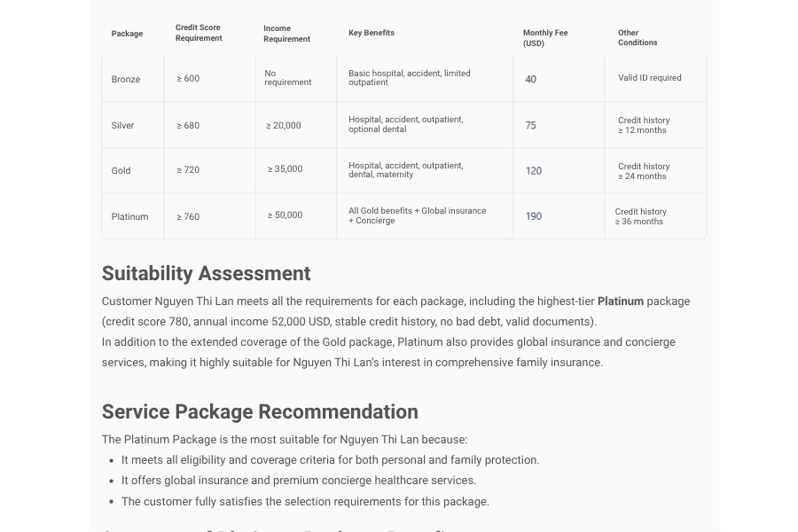Select the Bronze monthly fee value 40
798x532 pixels.
(531, 79)
